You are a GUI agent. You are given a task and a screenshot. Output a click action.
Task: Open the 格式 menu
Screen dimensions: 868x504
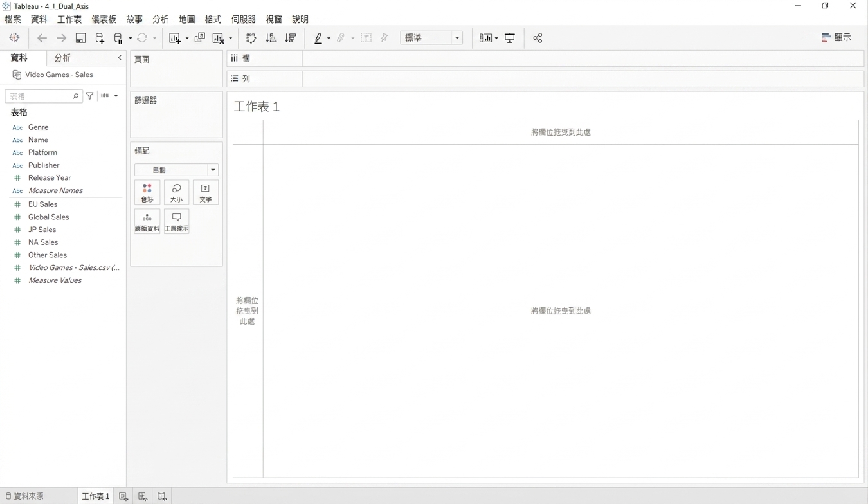pyautogui.click(x=213, y=19)
